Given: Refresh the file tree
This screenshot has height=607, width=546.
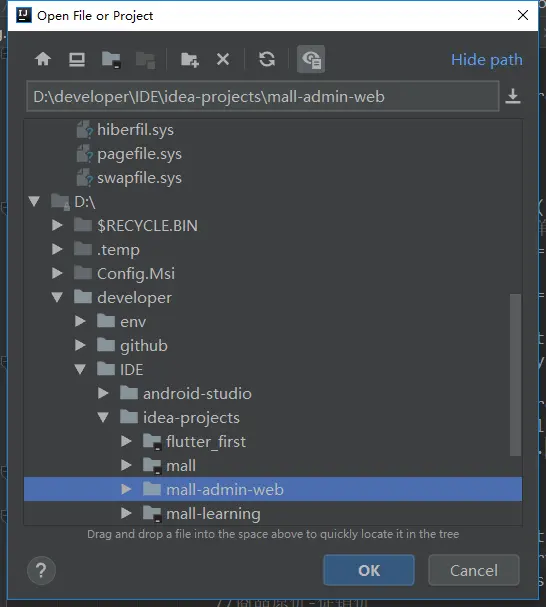Looking at the screenshot, I should click(267, 59).
